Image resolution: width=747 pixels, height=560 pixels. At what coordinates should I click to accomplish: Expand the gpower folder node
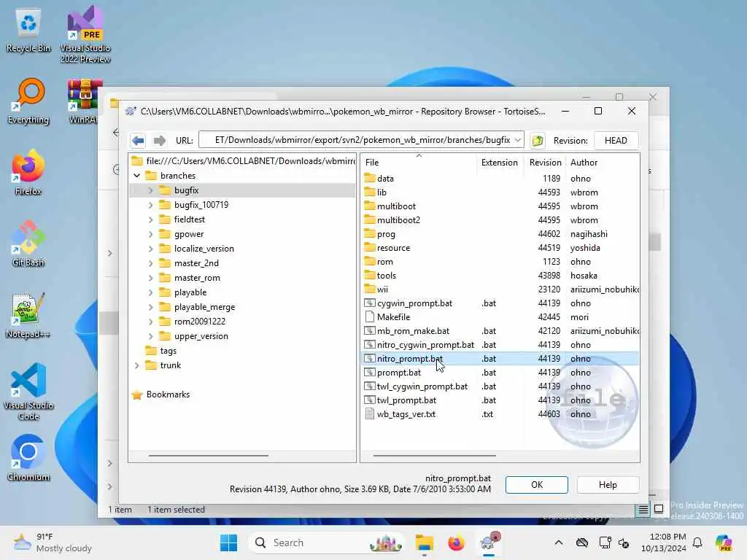150,234
